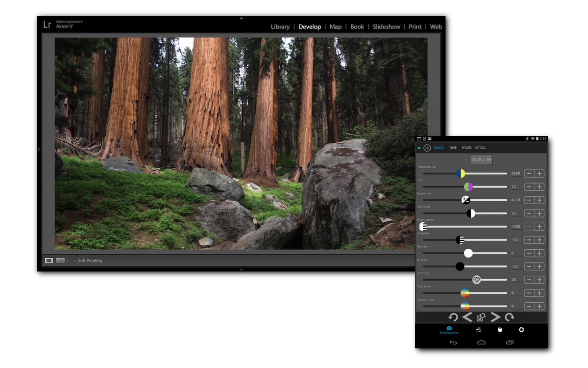This screenshot has height=368, width=588.
Task: Click the sequoia forest photo preview
Action: click(x=241, y=143)
